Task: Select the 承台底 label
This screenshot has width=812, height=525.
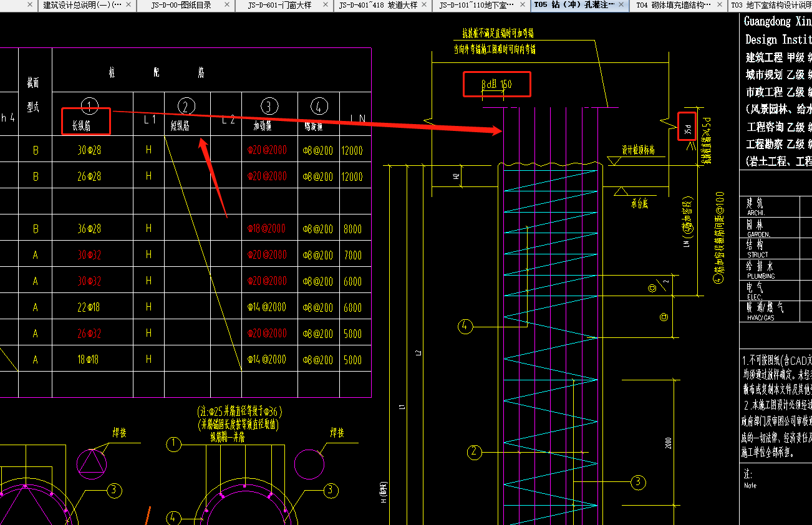Action: coord(640,203)
